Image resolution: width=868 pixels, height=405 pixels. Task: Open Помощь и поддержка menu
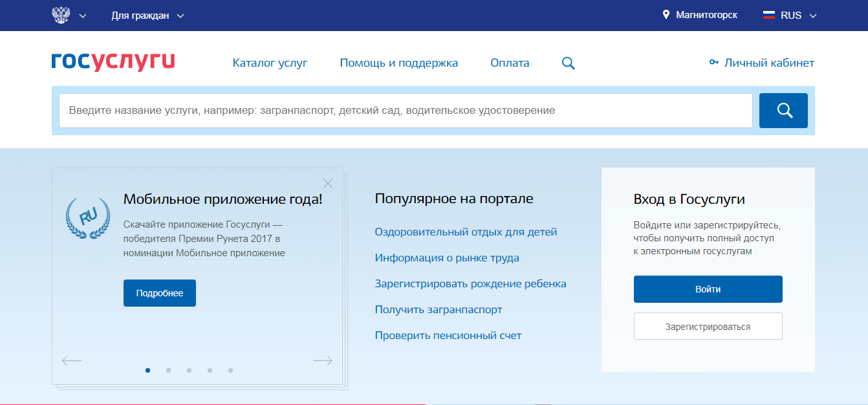[399, 63]
